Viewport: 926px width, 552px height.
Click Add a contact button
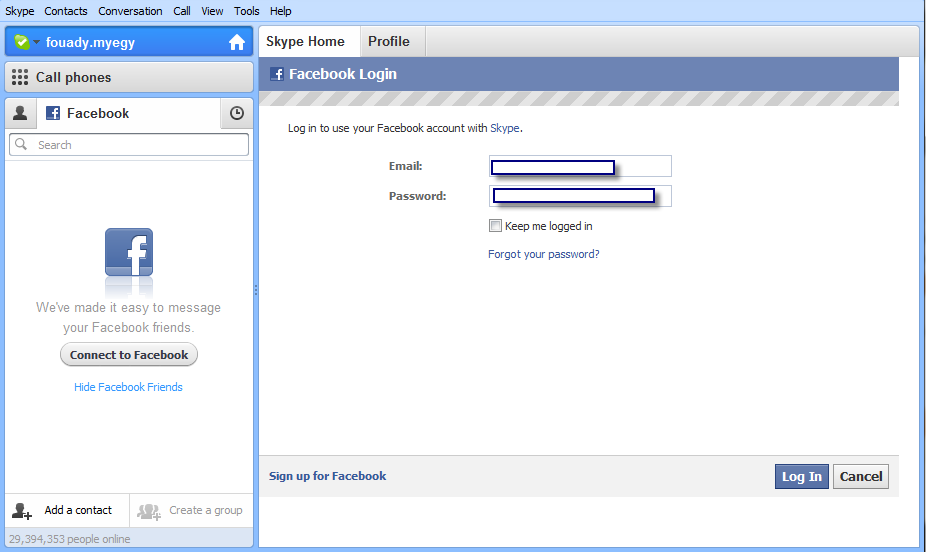click(x=67, y=510)
